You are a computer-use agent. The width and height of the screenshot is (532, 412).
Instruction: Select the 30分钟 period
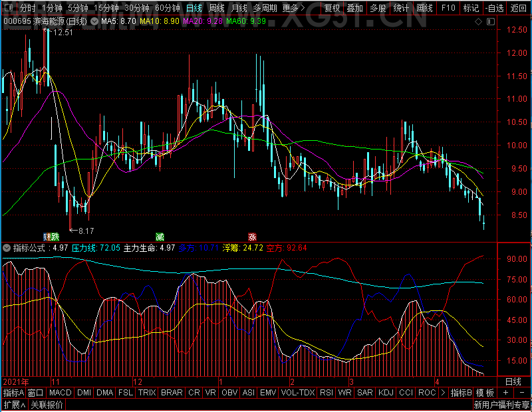[137, 8]
